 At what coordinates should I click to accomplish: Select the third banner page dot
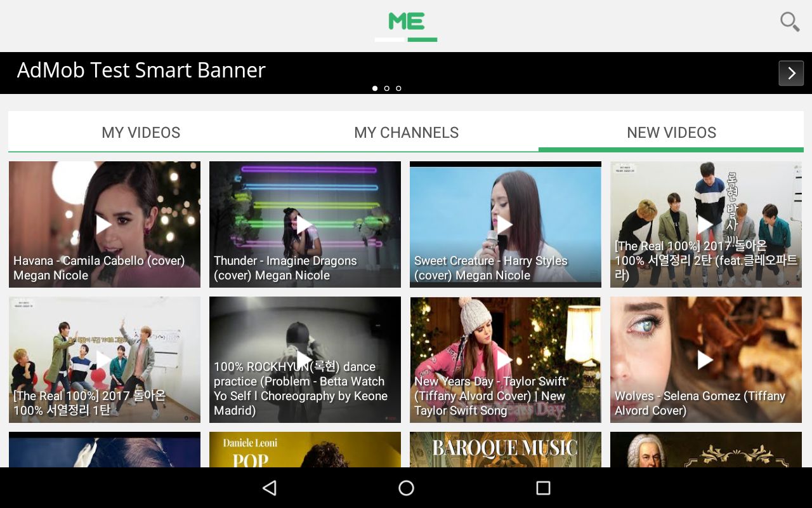click(398, 88)
